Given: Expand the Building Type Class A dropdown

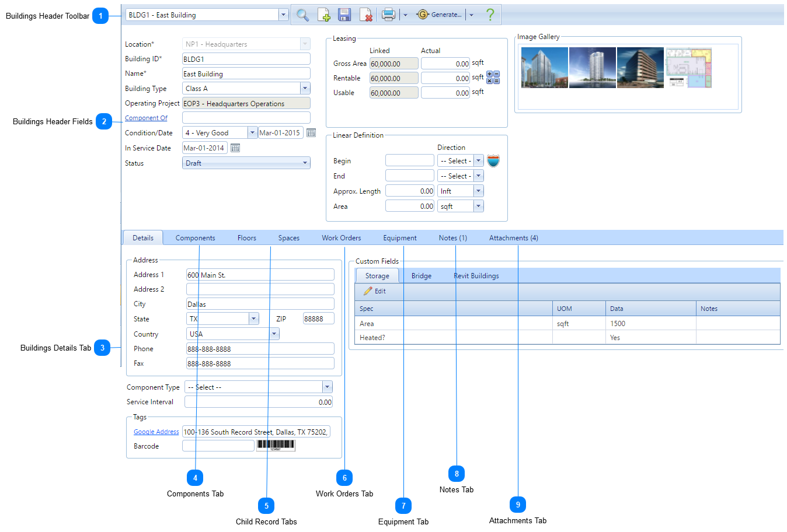Looking at the screenshot, I should pyautogui.click(x=305, y=89).
